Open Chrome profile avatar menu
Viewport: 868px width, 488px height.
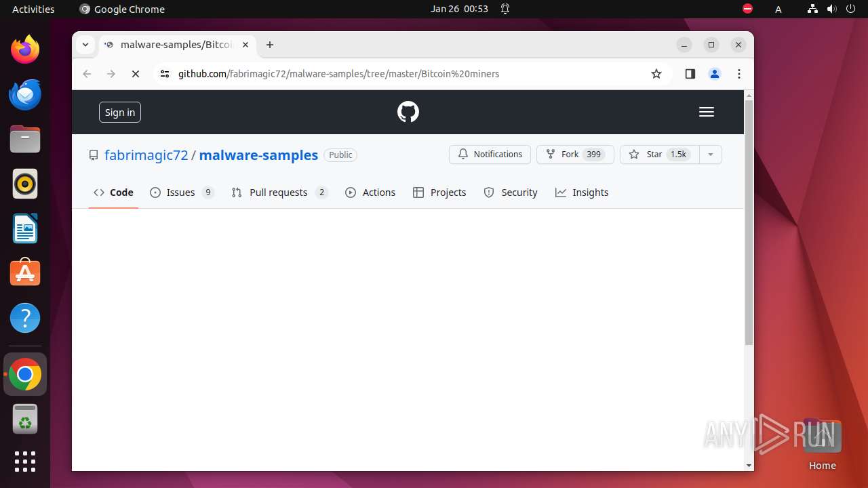pyautogui.click(x=715, y=74)
